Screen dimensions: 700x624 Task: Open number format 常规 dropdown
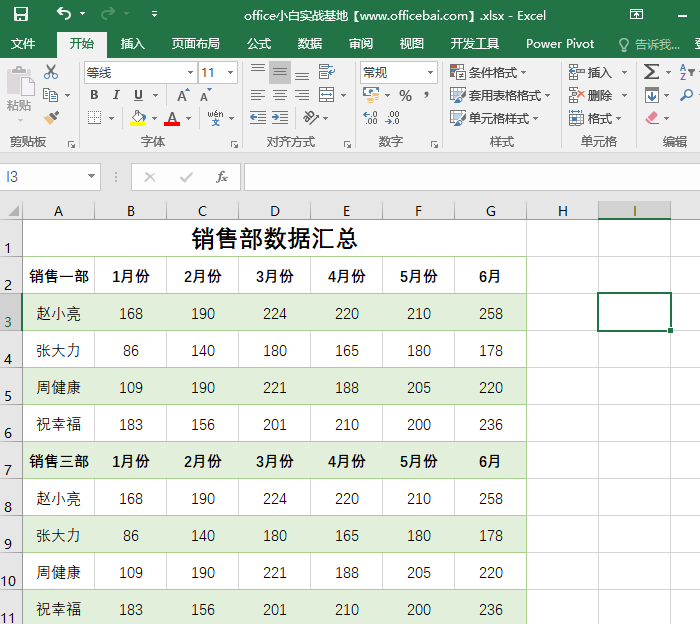click(430, 72)
